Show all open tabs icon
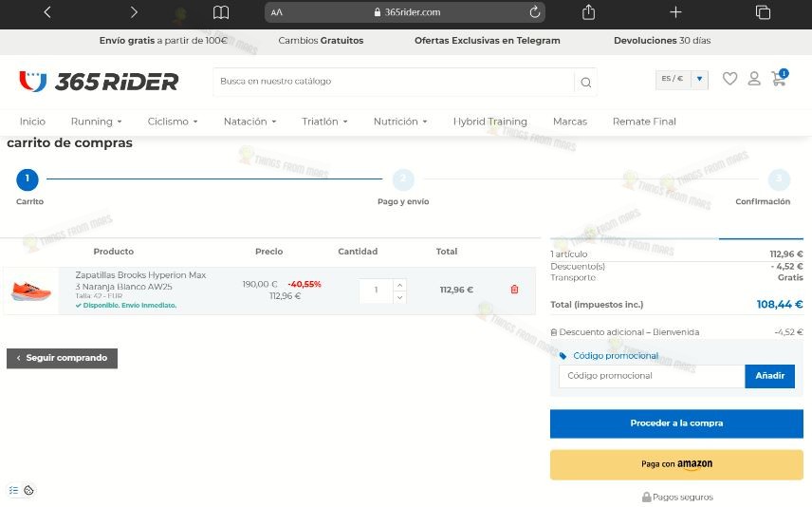This screenshot has width=812, height=507. point(763,12)
